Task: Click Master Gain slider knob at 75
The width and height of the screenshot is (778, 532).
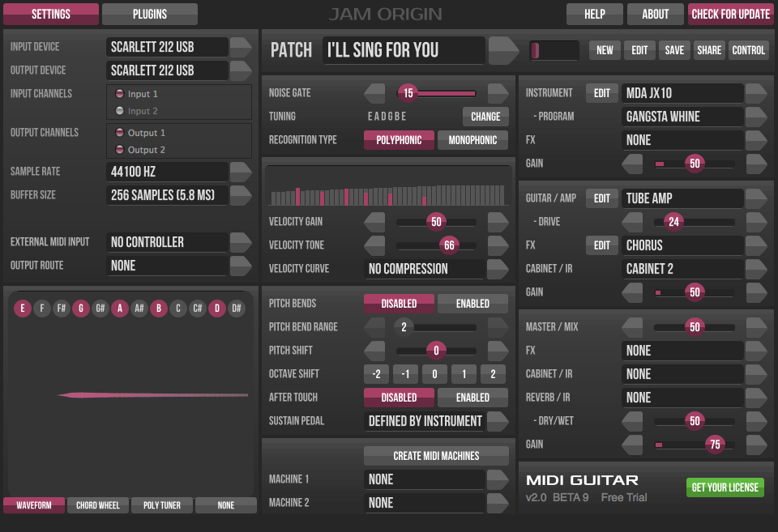Action: pyautogui.click(x=715, y=445)
